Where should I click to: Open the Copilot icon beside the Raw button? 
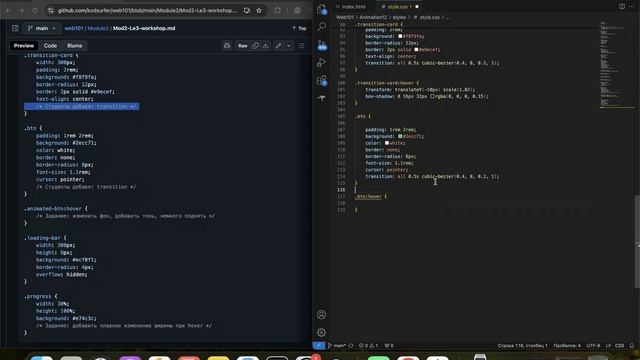point(227,46)
